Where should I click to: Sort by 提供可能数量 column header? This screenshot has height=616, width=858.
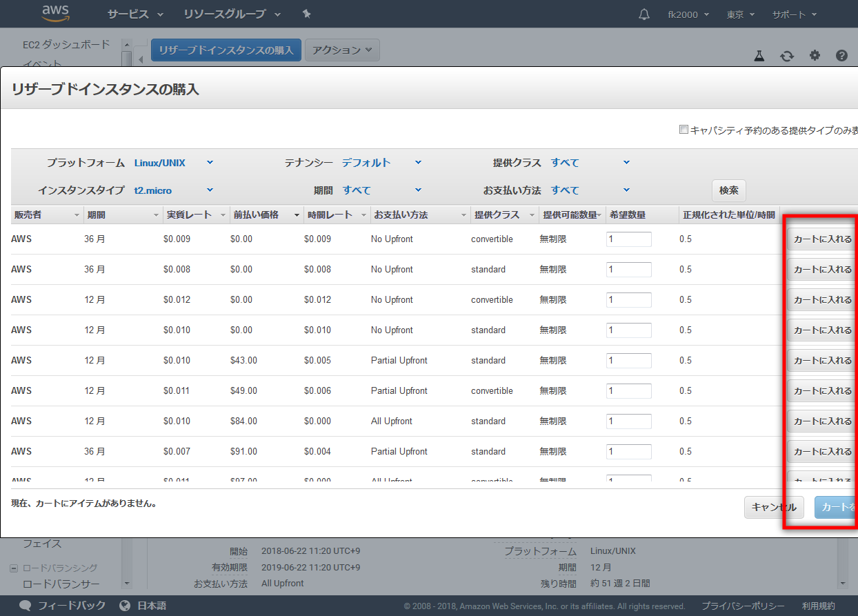[572, 215]
